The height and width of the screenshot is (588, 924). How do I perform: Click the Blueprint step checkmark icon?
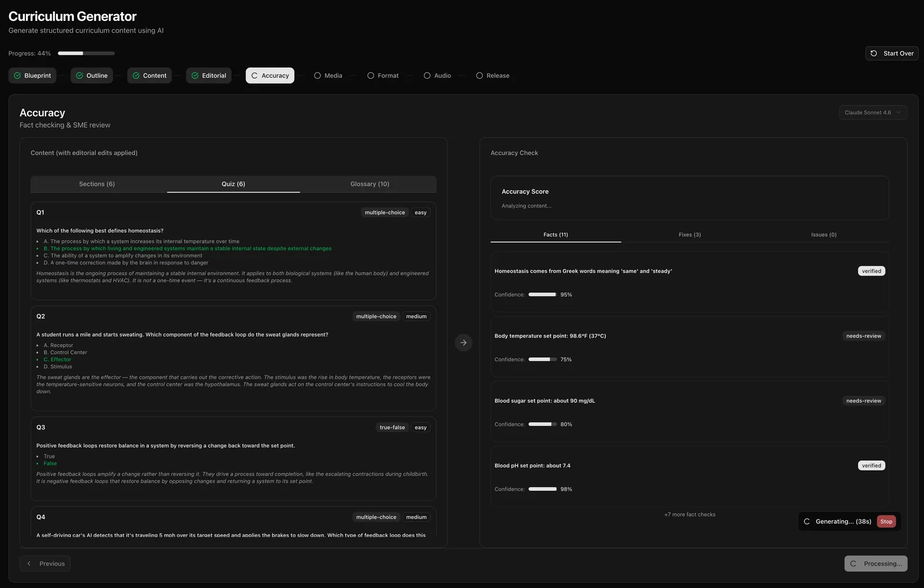[x=17, y=76]
